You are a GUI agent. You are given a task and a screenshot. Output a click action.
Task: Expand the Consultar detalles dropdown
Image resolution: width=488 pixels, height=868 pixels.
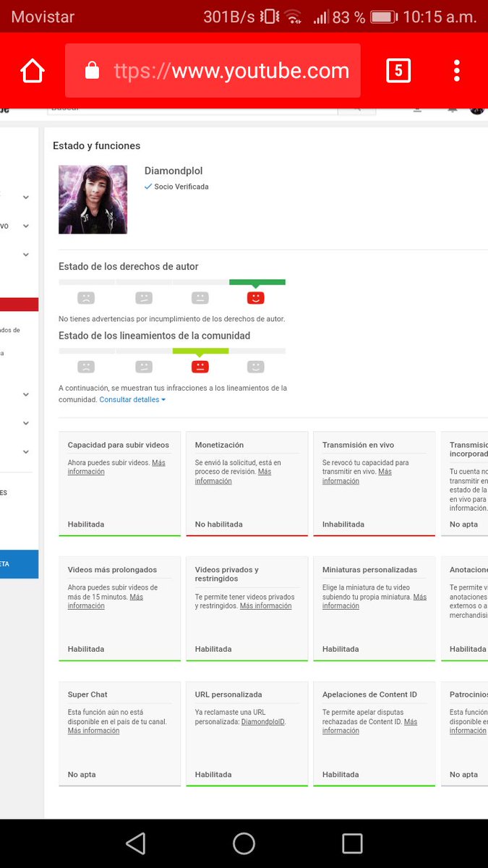132,399
